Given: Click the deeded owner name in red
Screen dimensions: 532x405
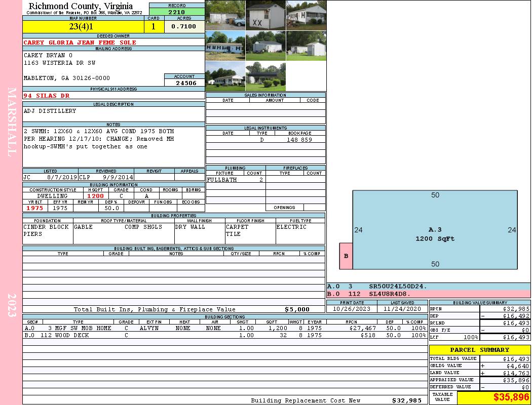Looking at the screenshot, I should point(80,43).
